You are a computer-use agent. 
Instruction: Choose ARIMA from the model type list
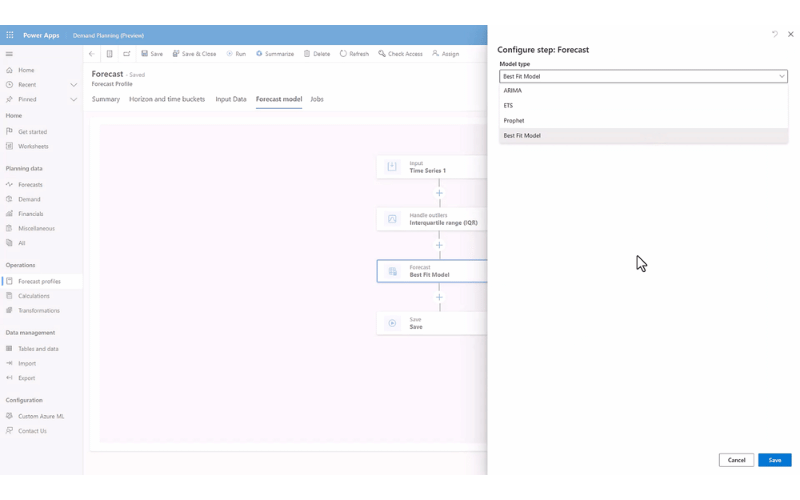[513, 91]
